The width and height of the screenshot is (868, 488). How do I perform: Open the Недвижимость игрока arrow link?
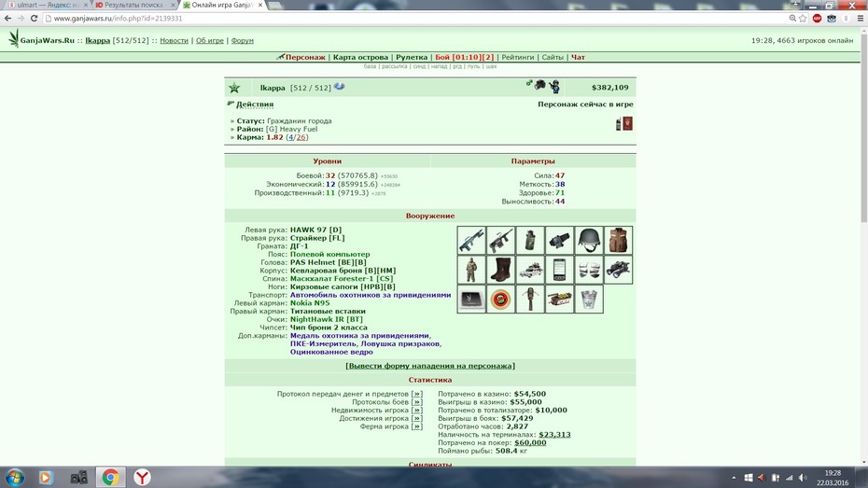(417, 410)
